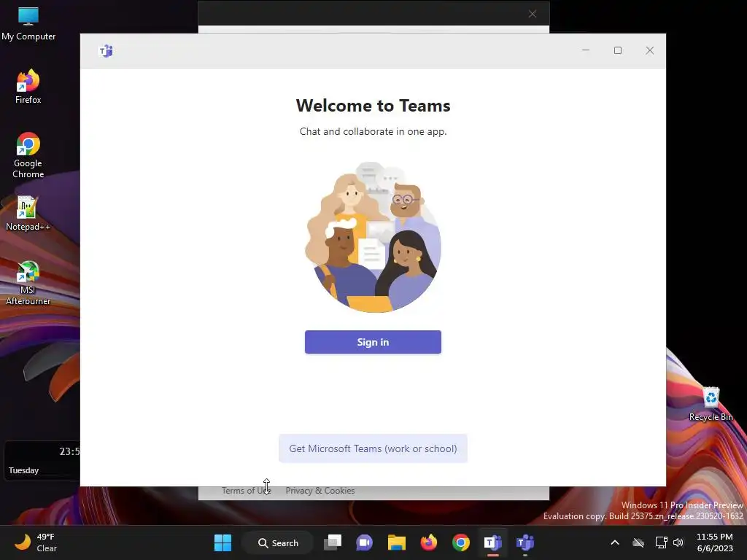Screen dimensions: 747x560
Task: Show hidden system tray icons
Action: (615, 542)
